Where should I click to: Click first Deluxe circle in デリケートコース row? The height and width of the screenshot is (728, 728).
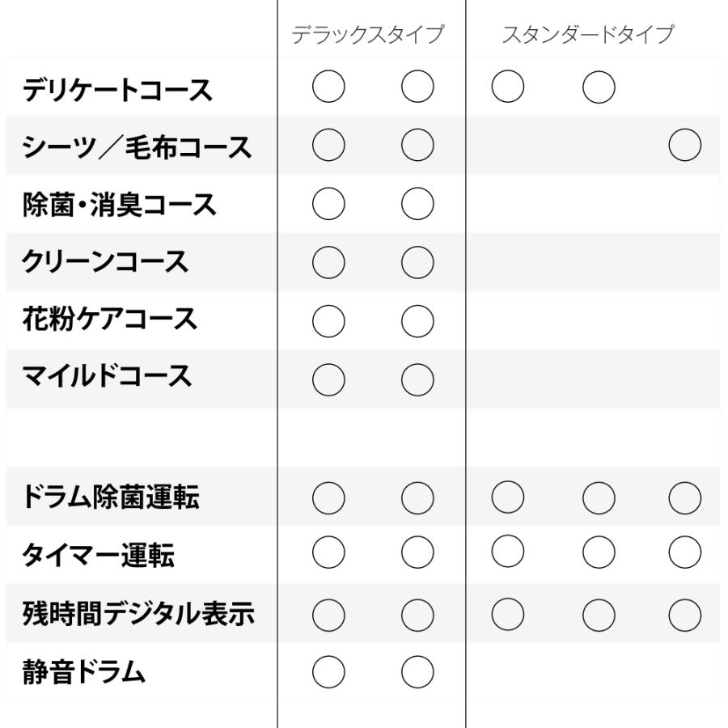(x=328, y=87)
